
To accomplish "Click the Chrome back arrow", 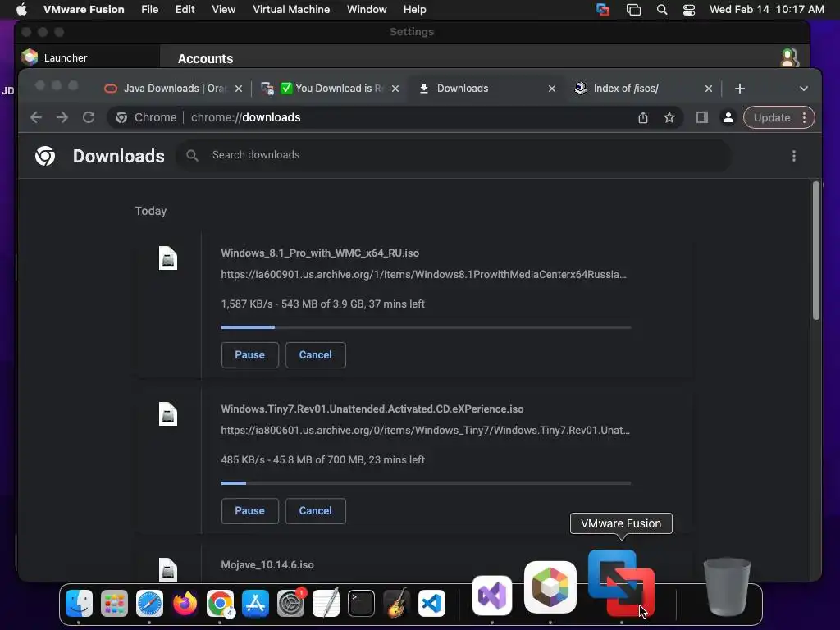I will pyautogui.click(x=36, y=117).
